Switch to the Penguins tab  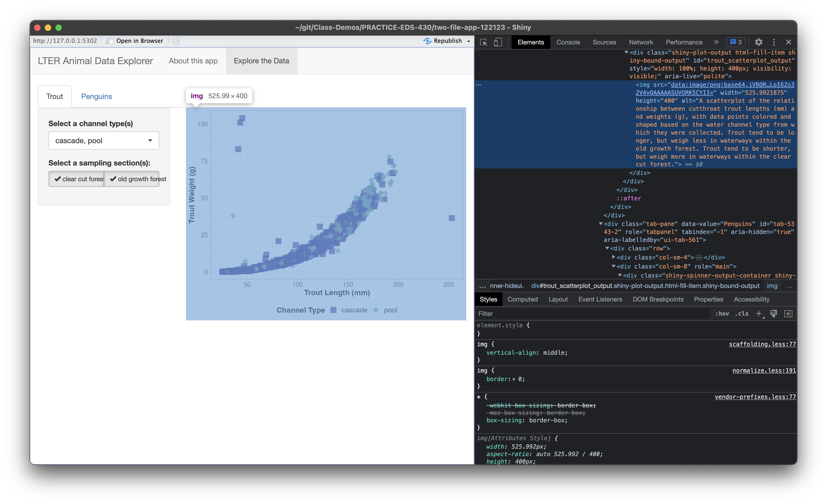pyautogui.click(x=96, y=97)
